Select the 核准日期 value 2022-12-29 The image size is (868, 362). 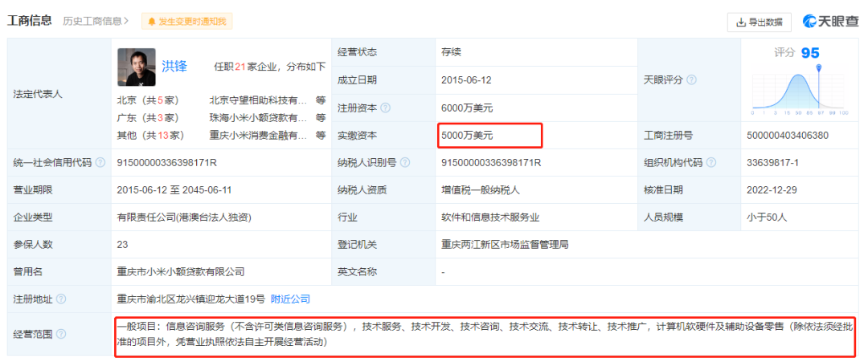click(x=772, y=190)
